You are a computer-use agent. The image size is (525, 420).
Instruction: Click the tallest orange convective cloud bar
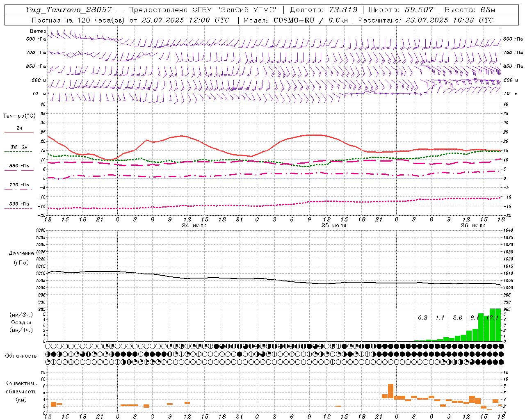[x=390, y=391]
